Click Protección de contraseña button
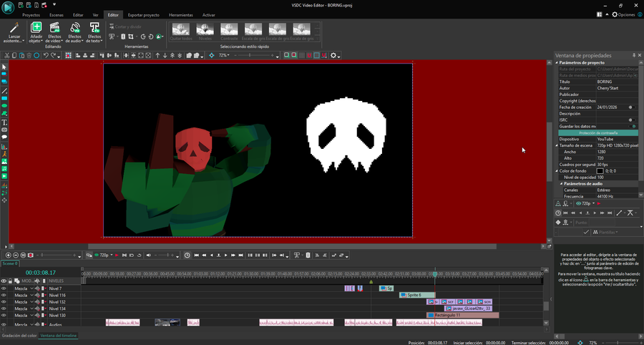This screenshot has width=644, height=345. click(x=598, y=133)
